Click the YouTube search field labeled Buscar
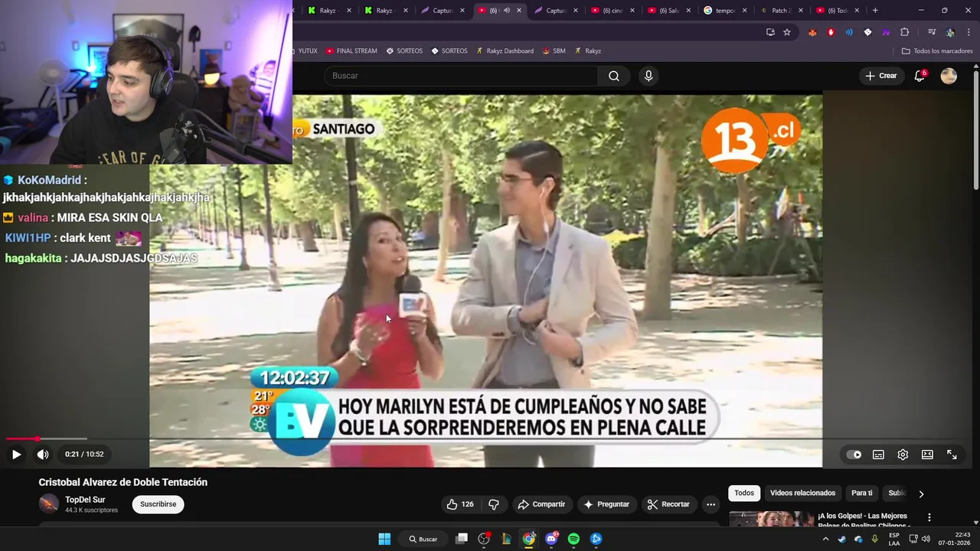The width and height of the screenshot is (980, 551). pyautogui.click(x=461, y=76)
